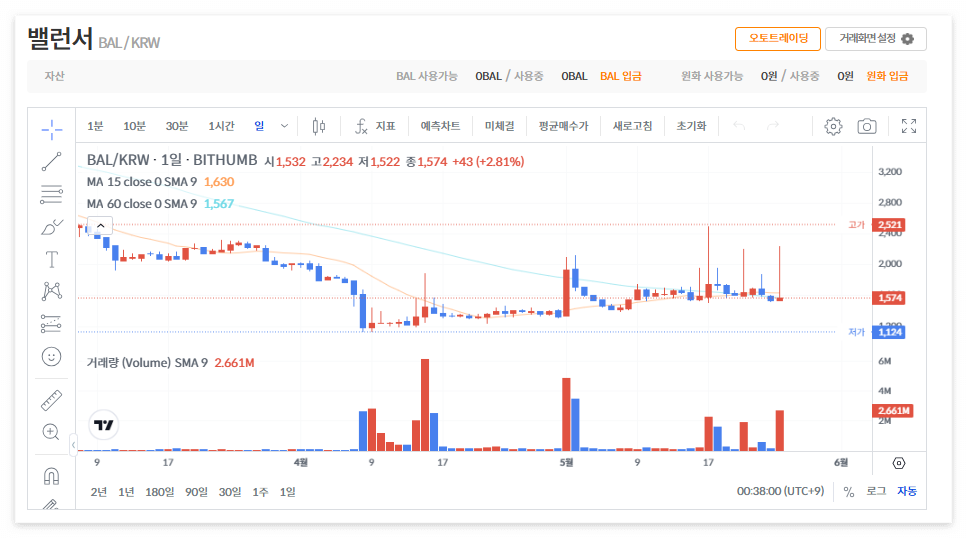Click the 거래량 Volume indicator legend
The width and height of the screenshot is (967, 538).
(x=170, y=363)
